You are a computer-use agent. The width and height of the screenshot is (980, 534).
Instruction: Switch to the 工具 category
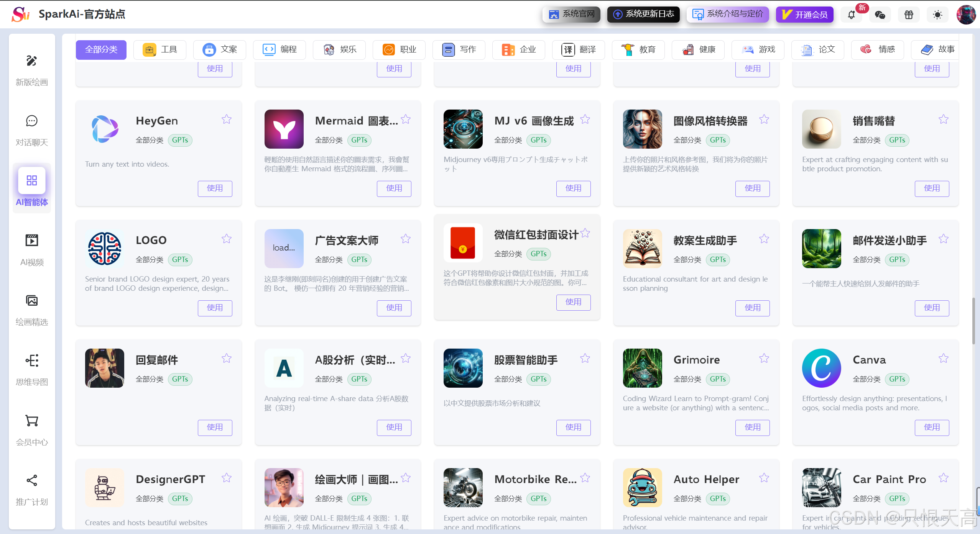click(160, 50)
